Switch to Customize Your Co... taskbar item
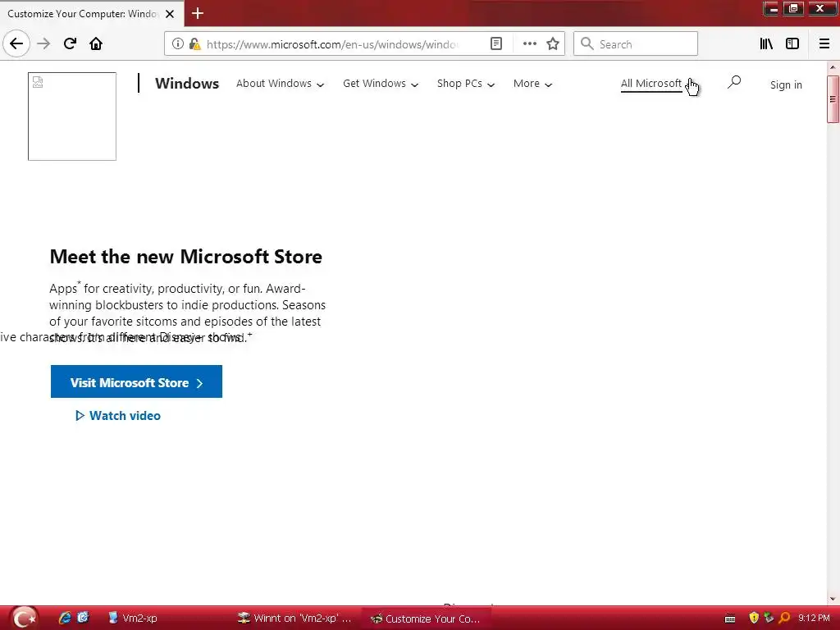 [426, 619]
